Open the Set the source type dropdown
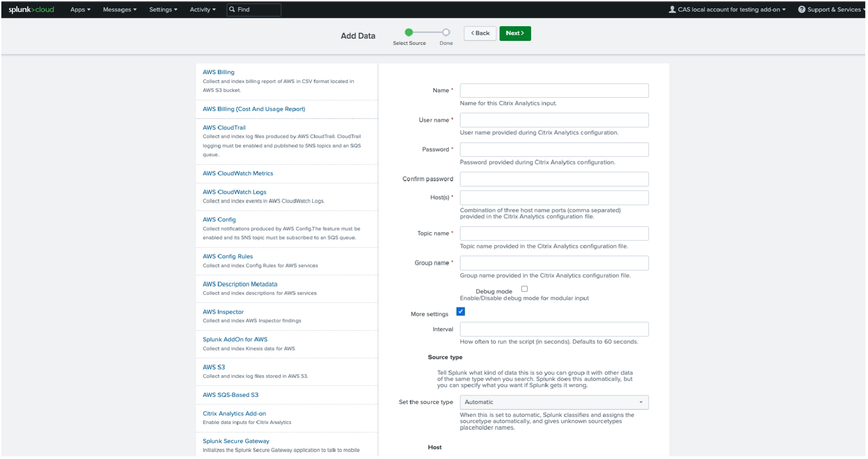Image resolution: width=868 pixels, height=459 pixels. coord(554,402)
